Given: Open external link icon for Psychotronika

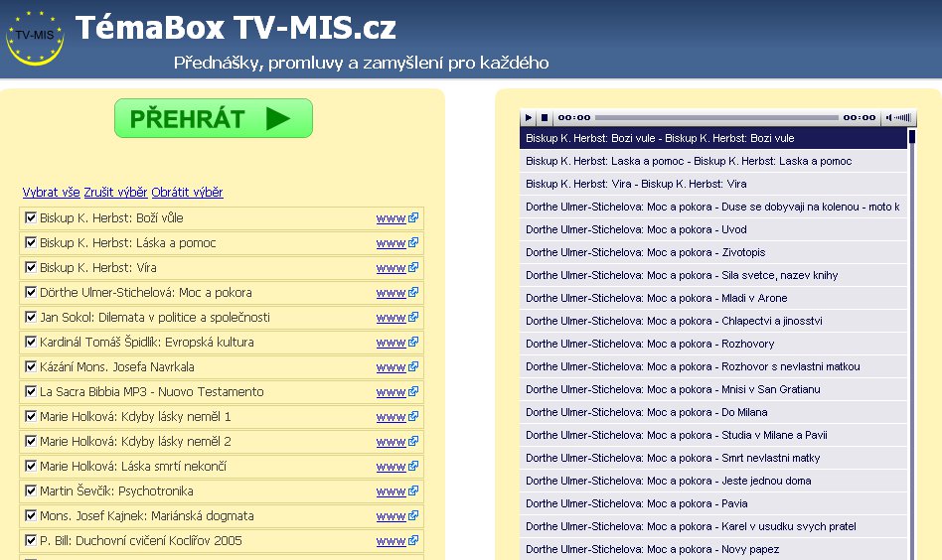Looking at the screenshot, I should [x=413, y=490].
